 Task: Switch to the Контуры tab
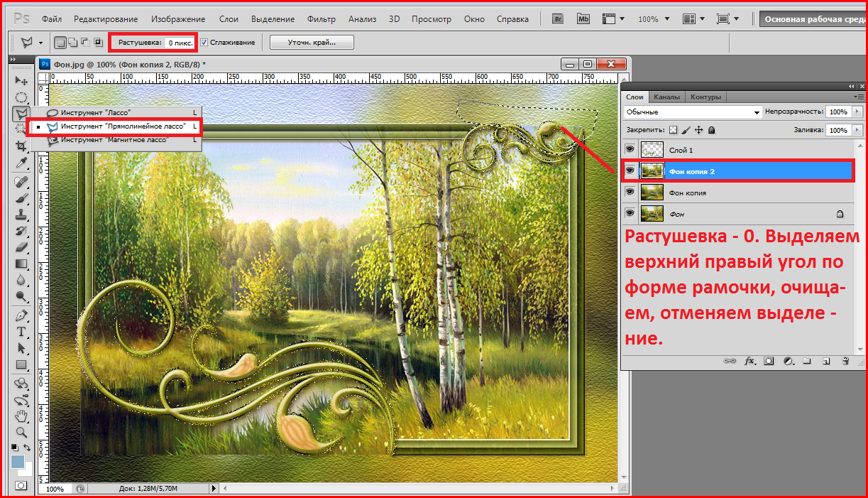coord(705,97)
